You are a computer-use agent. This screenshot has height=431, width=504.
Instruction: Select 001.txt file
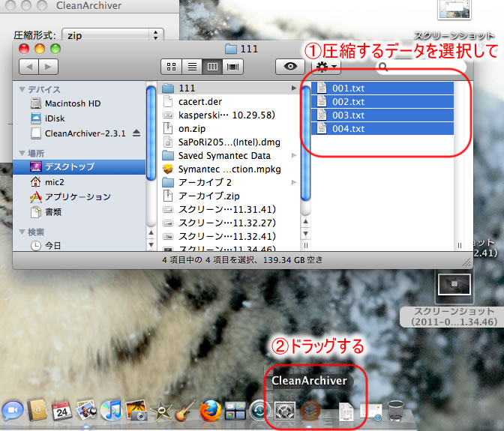point(382,88)
